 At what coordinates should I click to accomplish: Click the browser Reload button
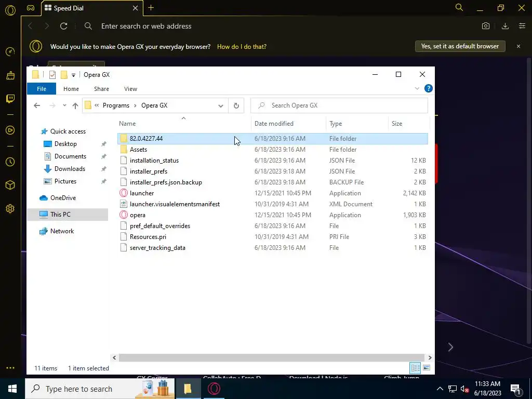(64, 26)
